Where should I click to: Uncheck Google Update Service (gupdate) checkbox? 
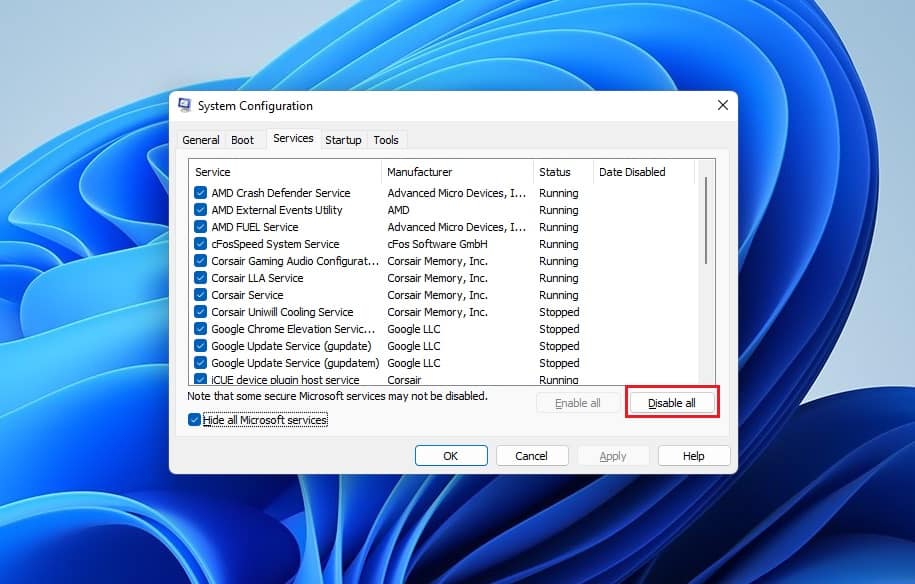200,345
